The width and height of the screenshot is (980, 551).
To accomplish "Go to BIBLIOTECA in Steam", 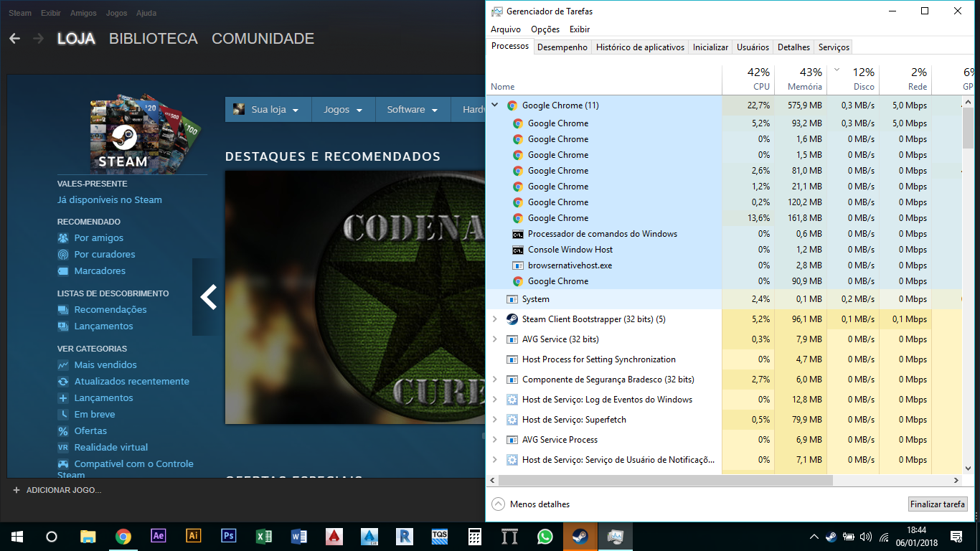I will click(154, 39).
